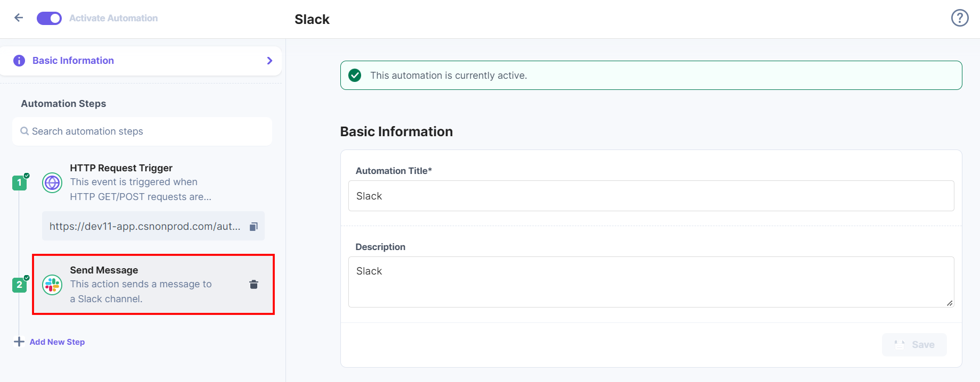980x382 pixels.
Task: Click the Description text area
Action: 651,282
